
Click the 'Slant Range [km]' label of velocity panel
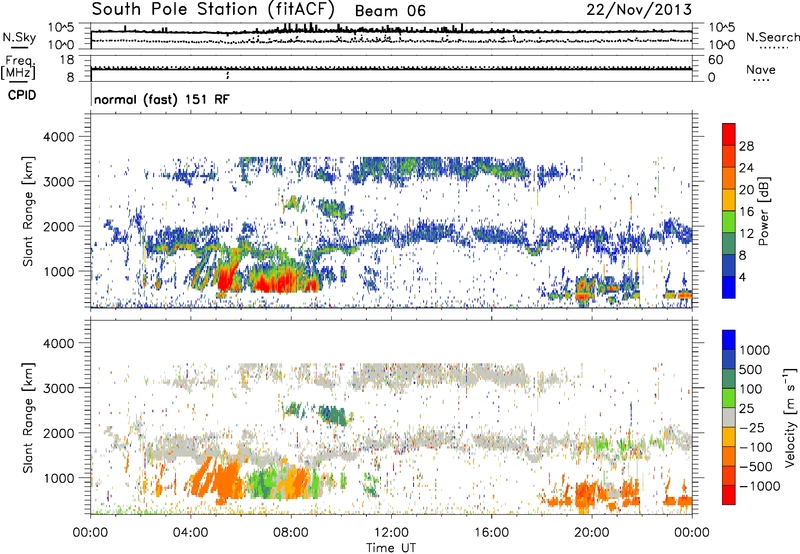coord(28,417)
